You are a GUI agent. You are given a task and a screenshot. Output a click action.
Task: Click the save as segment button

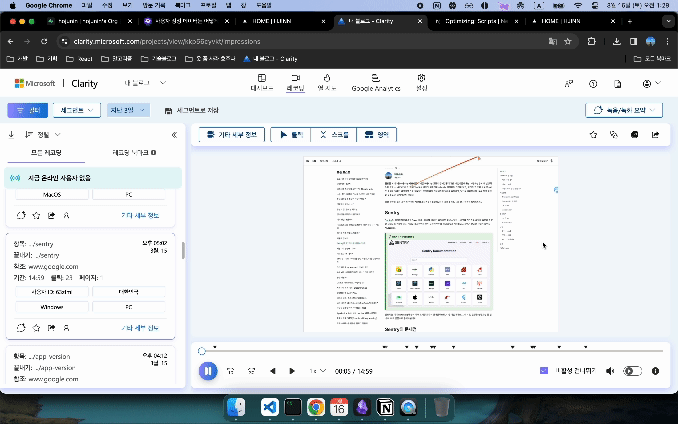click(x=192, y=111)
